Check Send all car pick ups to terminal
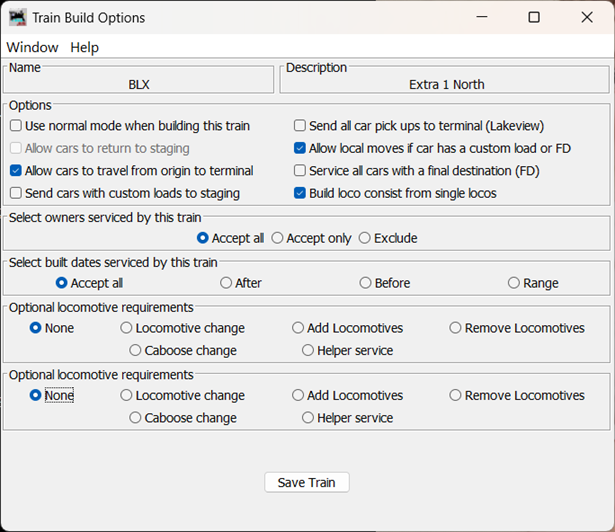Screen dimensions: 615x532 [300, 126]
